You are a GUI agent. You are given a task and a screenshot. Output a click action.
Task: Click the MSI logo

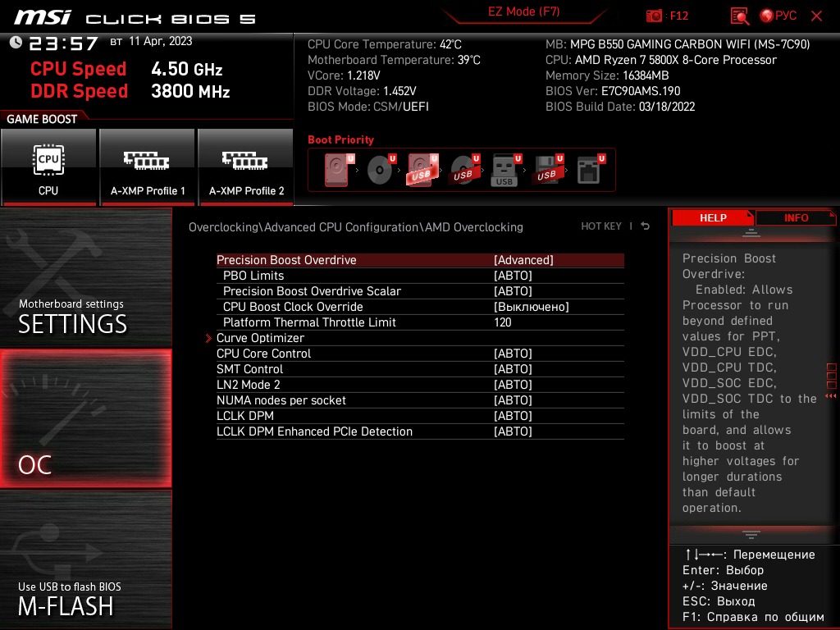(x=43, y=16)
